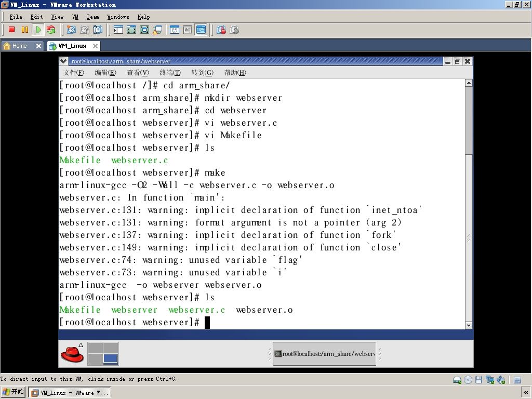This screenshot has width=532, height=399.
Task: Click the sound device status icon
Action: (x=500, y=380)
